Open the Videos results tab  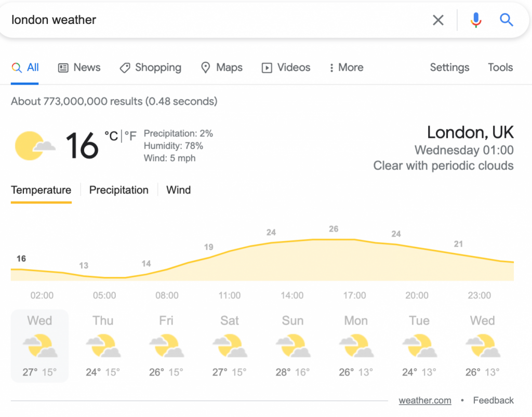pyautogui.click(x=286, y=68)
